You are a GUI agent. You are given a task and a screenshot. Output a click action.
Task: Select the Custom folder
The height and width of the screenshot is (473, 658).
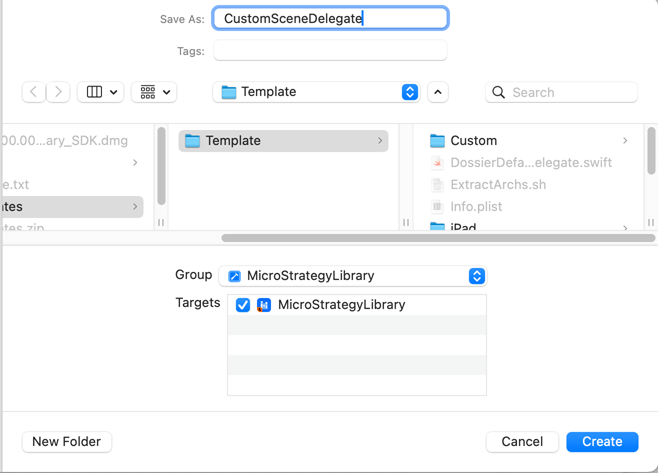pos(529,141)
